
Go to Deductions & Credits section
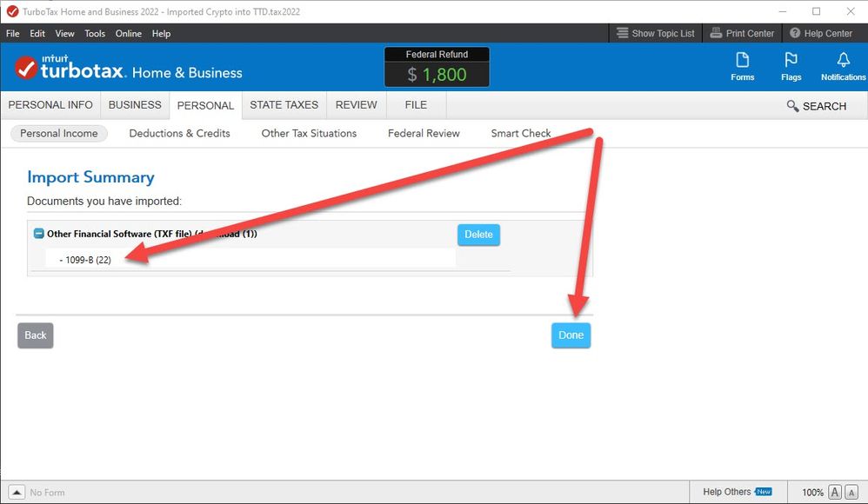click(179, 133)
